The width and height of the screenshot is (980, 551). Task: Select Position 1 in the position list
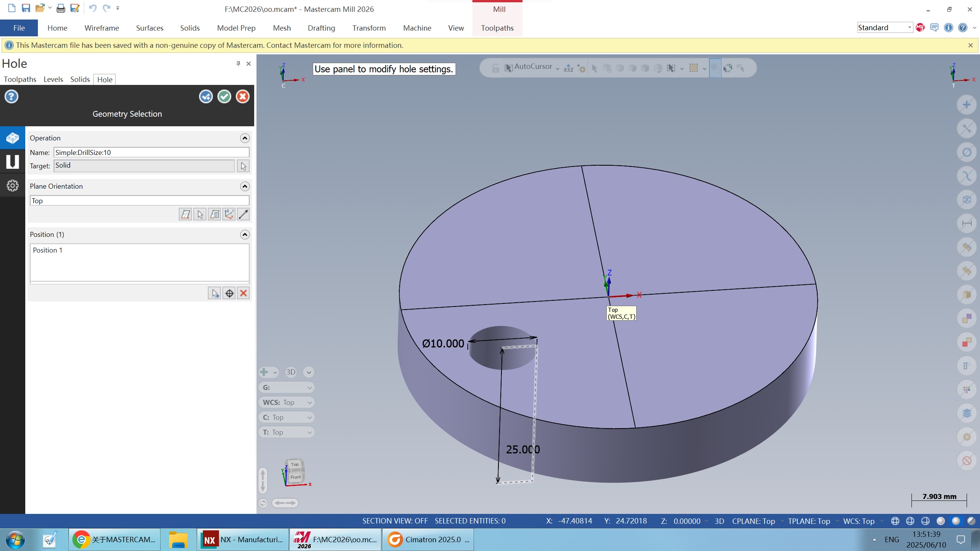click(47, 250)
